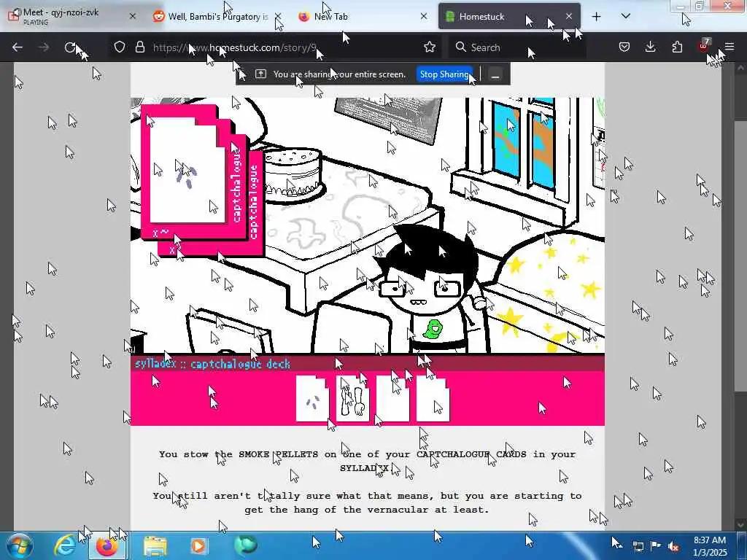747x560 pixels.
Task: Click the Firefox taskbar icon
Action: click(107, 545)
